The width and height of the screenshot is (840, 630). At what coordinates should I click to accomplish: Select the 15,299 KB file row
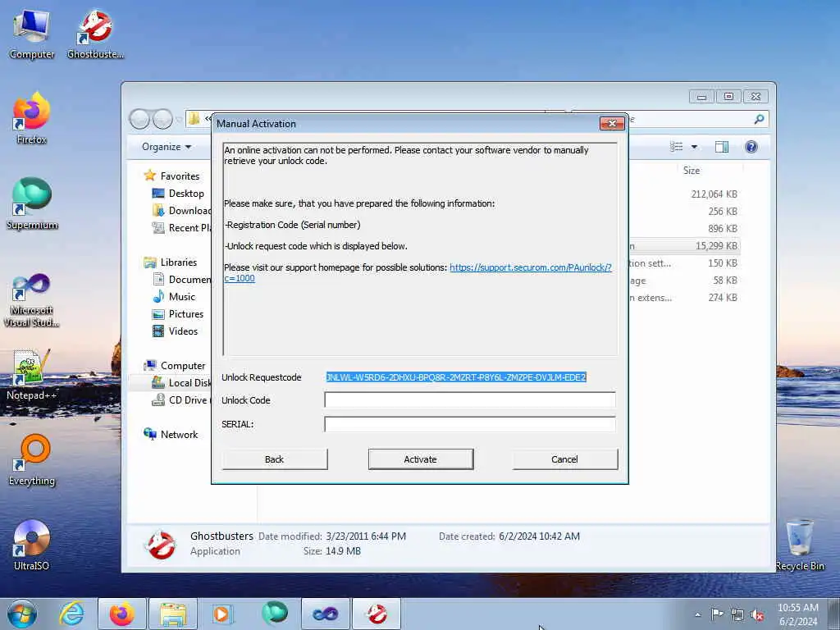point(685,246)
